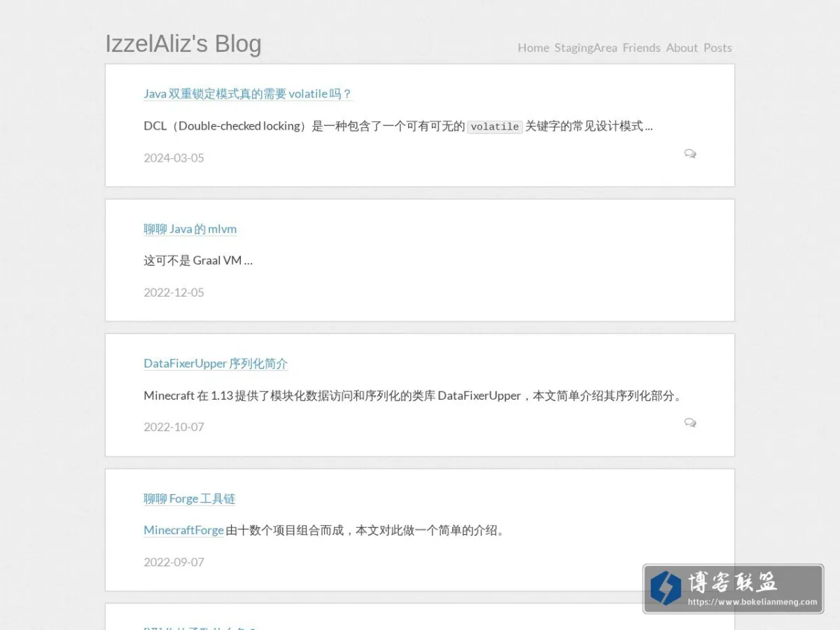840x630 pixels.
Task: Open post "DataFixerUpper 序列化简介"
Action: [216, 363]
